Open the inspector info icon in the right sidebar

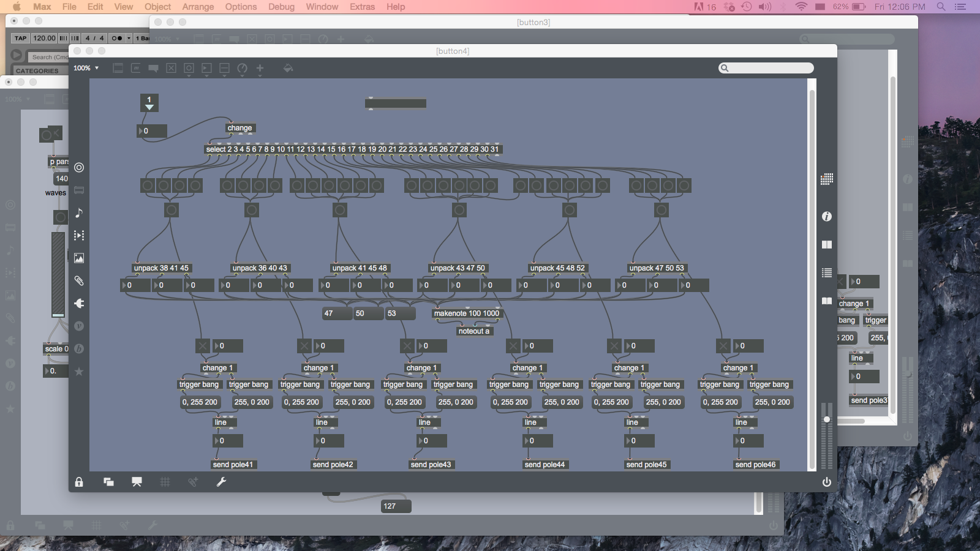click(827, 216)
